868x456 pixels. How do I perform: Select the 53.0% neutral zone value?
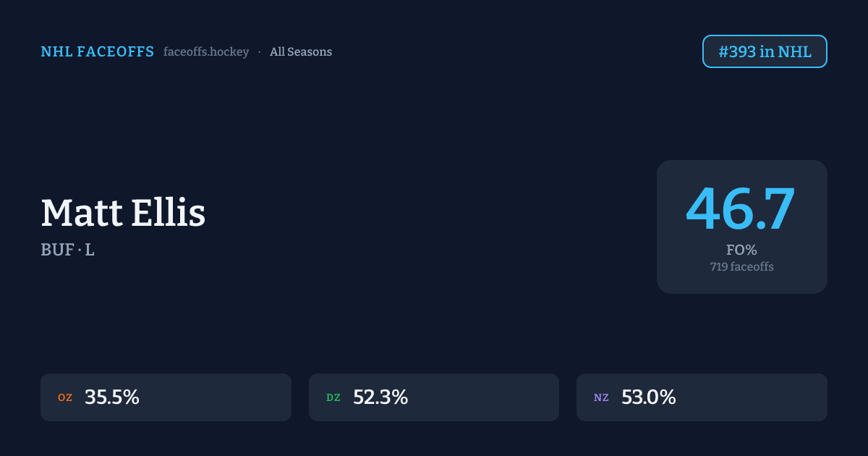pos(649,397)
